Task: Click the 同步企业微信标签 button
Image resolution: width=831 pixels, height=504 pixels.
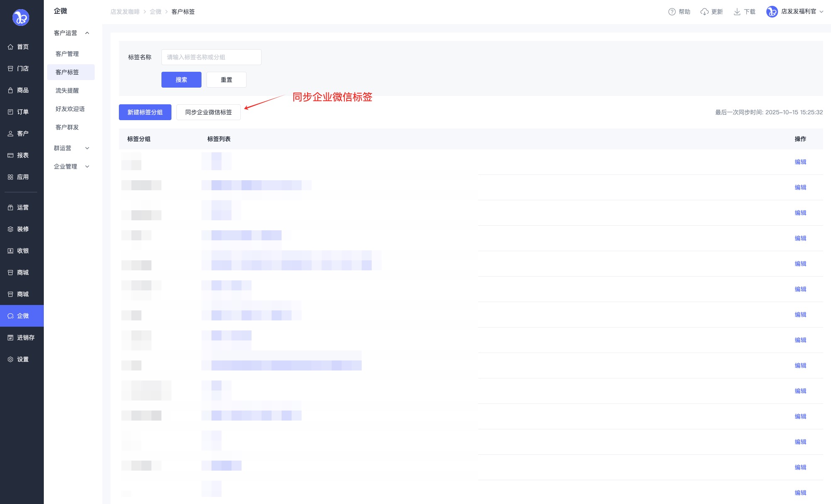Action: click(208, 112)
